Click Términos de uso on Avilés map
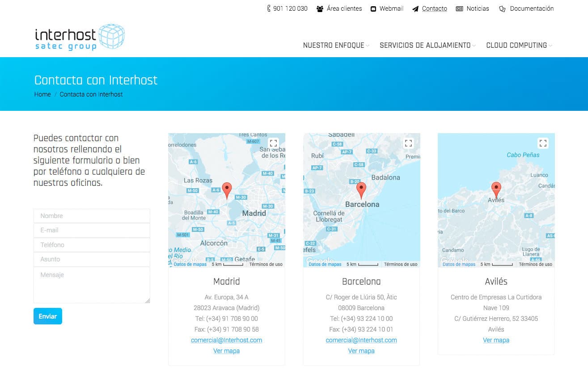This screenshot has height=391, width=588. pyautogui.click(x=536, y=264)
